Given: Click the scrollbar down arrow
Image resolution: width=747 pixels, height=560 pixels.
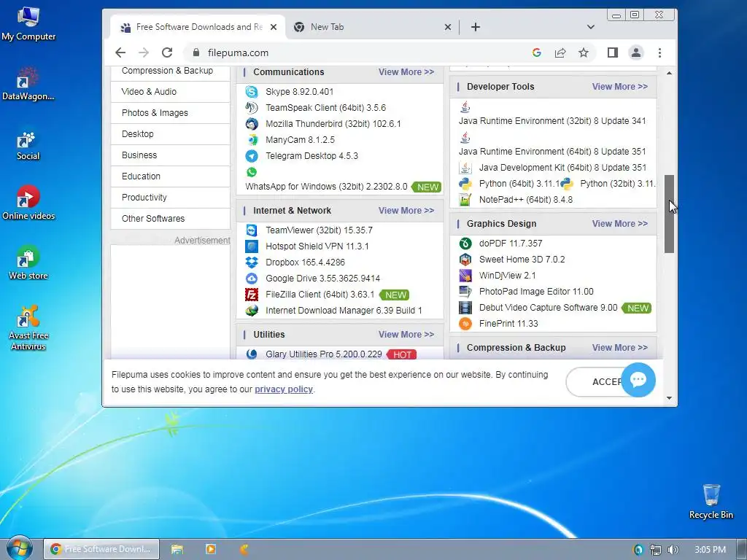Looking at the screenshot, I should pos(670,398).
